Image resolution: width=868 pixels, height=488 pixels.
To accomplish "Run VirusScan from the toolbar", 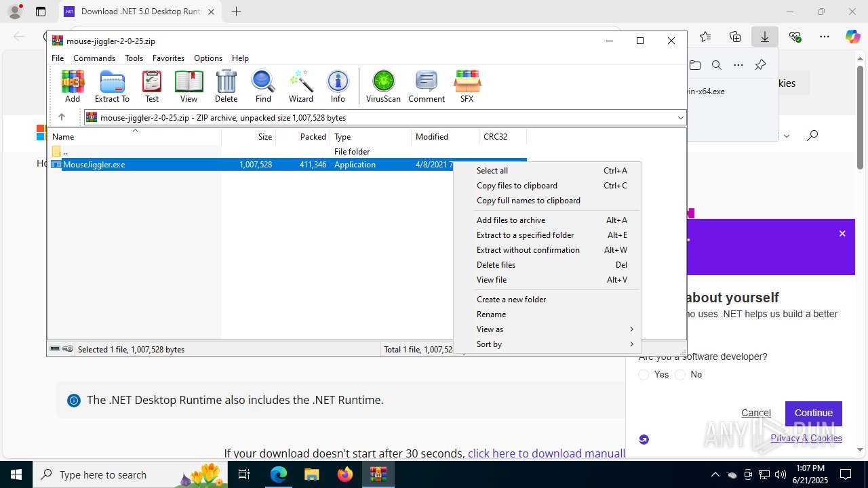I will tap(383, 86).
